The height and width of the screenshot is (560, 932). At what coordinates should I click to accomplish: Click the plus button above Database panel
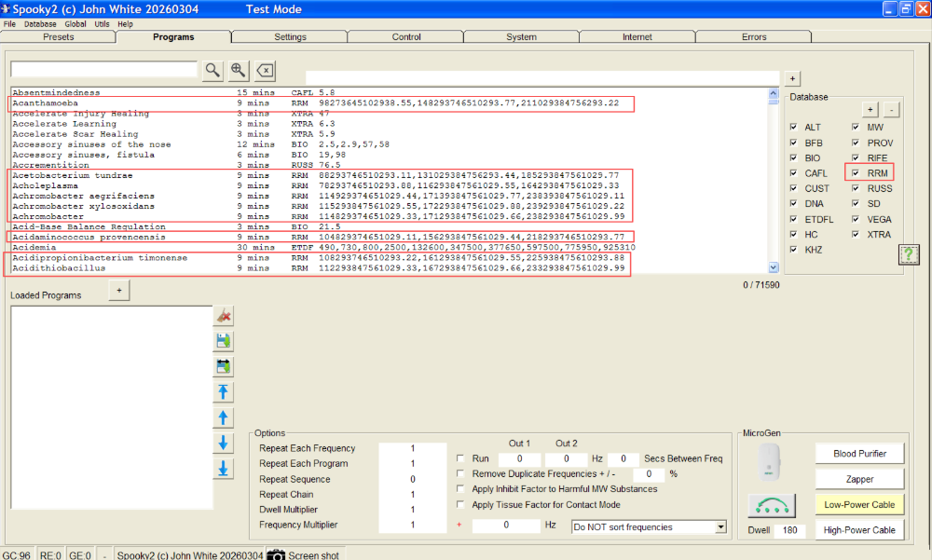pos(792,78)
